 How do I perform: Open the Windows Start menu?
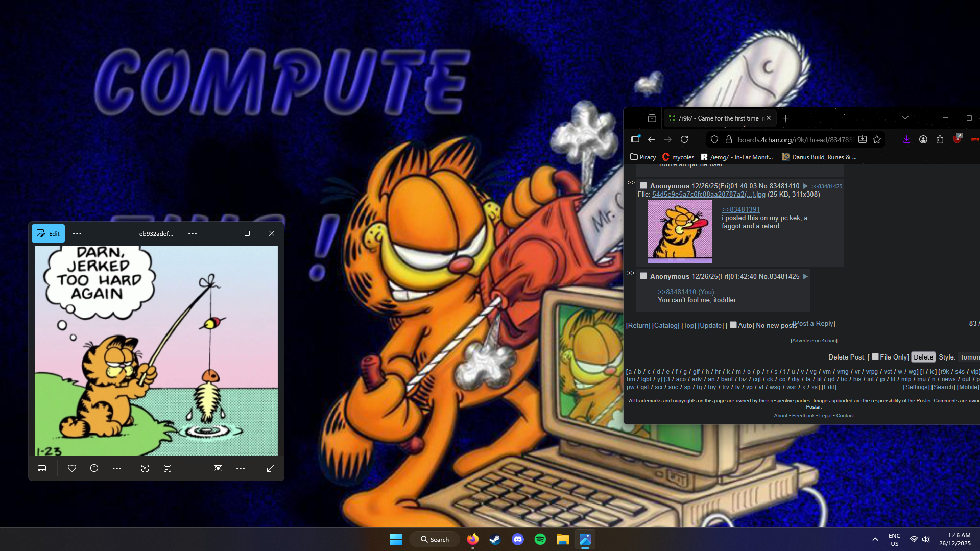(396, 539)
